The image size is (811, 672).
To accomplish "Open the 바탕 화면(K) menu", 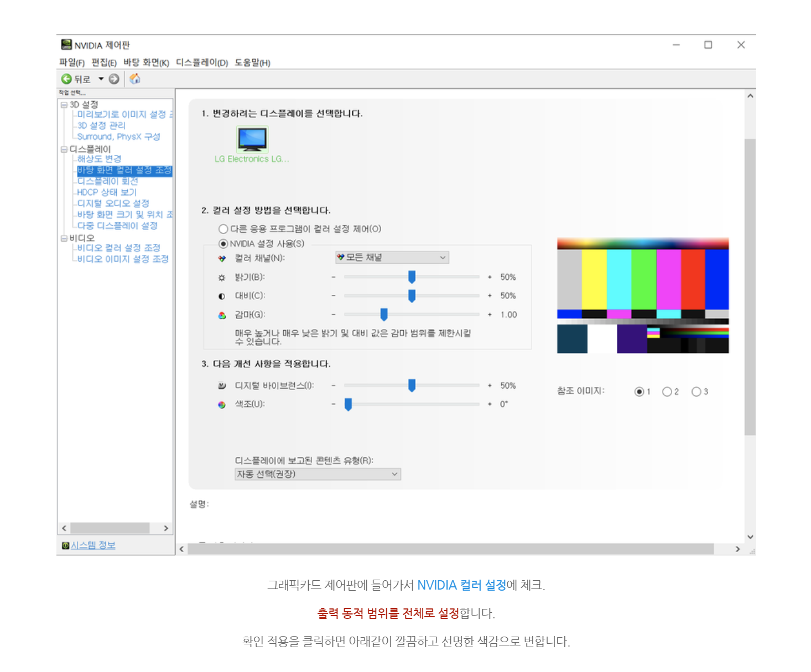I will [146, 62].
